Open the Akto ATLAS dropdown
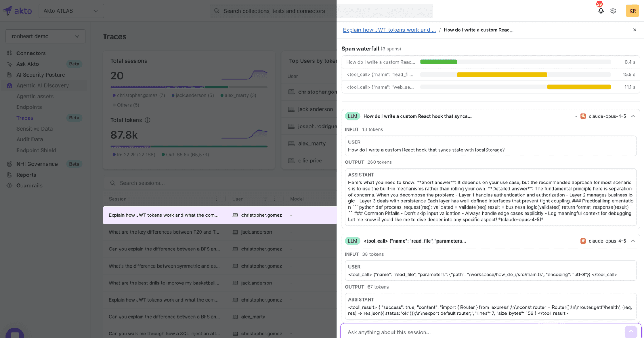This screenshot has height=338, width=644. (x=71, y=11)
